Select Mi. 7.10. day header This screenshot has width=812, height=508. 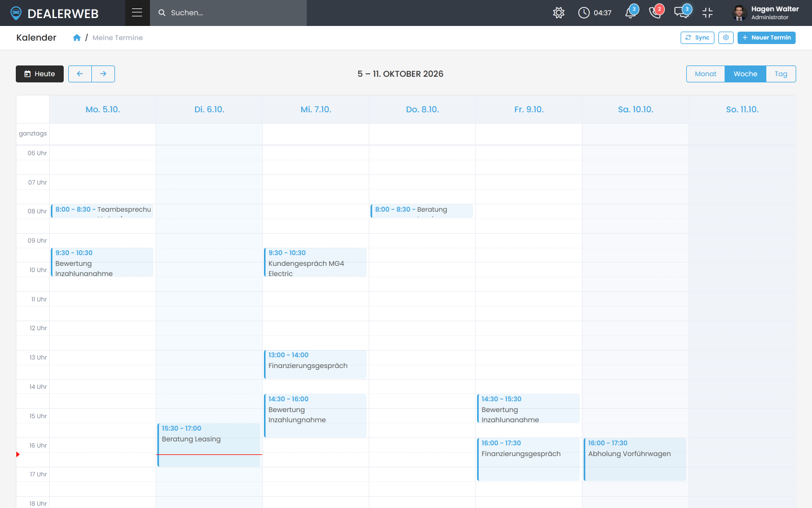(316, 110)
